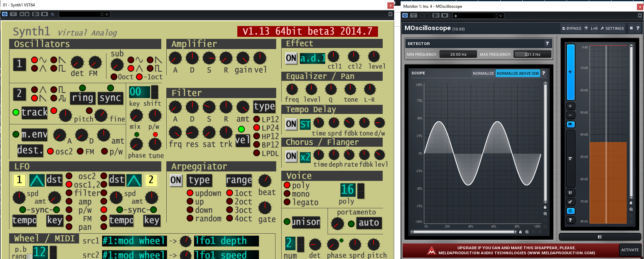The width and height of the screenshot is (644, 259).
Task: Open the Detector panel help question mark
Action: 547,43
